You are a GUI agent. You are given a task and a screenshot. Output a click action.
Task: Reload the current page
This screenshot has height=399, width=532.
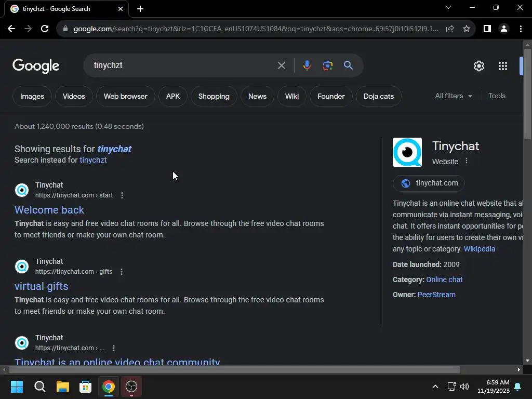[x=45, y=29]
